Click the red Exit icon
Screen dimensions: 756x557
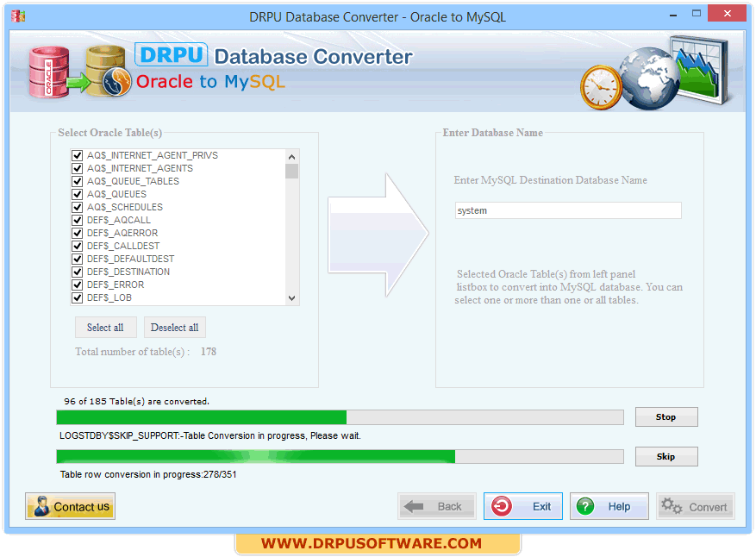tap(502, 506)
